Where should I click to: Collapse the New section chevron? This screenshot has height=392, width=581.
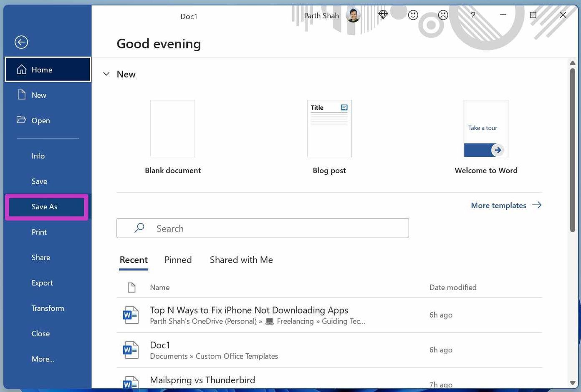106,74
